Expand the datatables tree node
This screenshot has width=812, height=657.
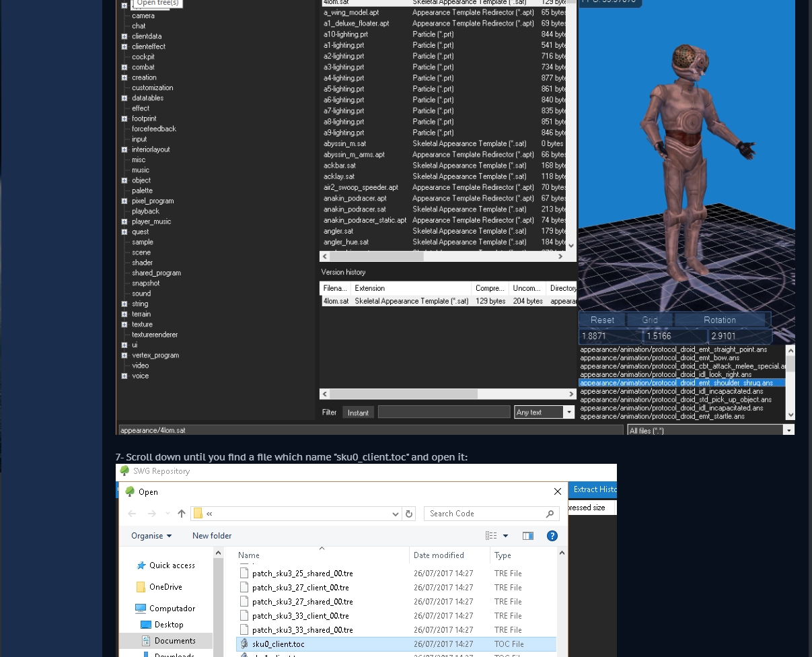coord(124,98)
